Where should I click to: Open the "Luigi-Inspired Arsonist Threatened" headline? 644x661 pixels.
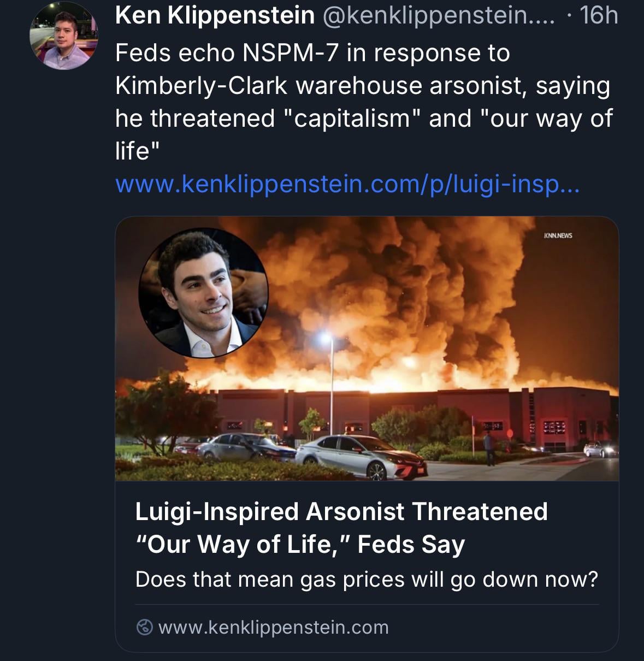click(x=341, y=511)
